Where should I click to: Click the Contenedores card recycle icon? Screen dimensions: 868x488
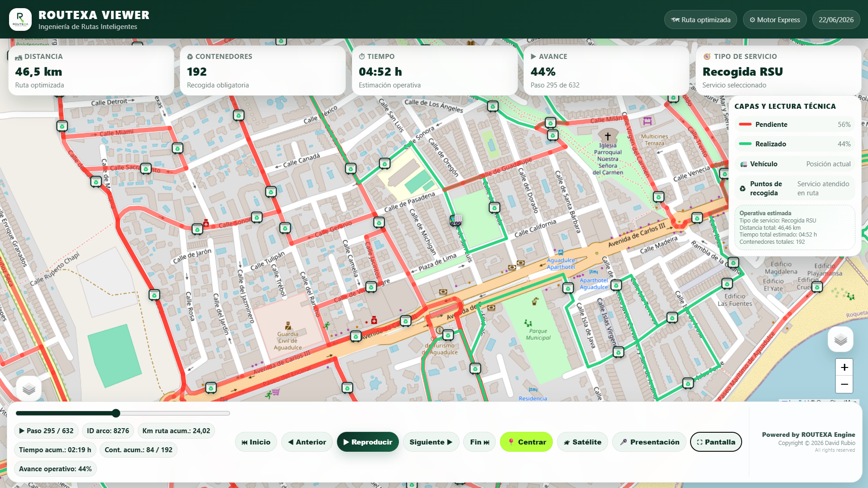(190, 57)
